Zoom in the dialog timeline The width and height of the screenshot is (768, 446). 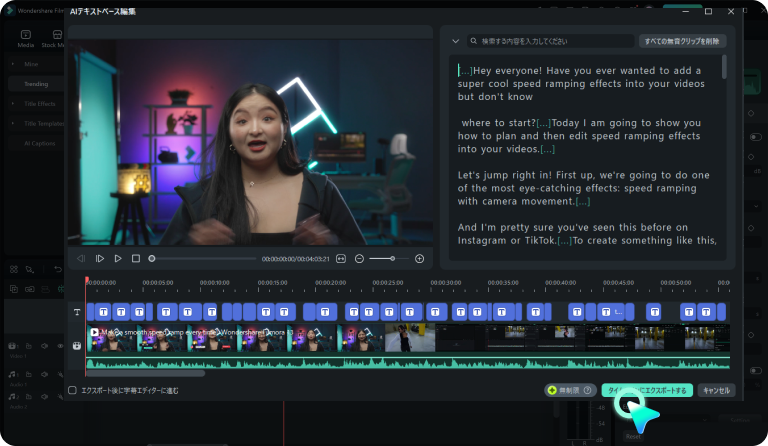coord(419,258)
